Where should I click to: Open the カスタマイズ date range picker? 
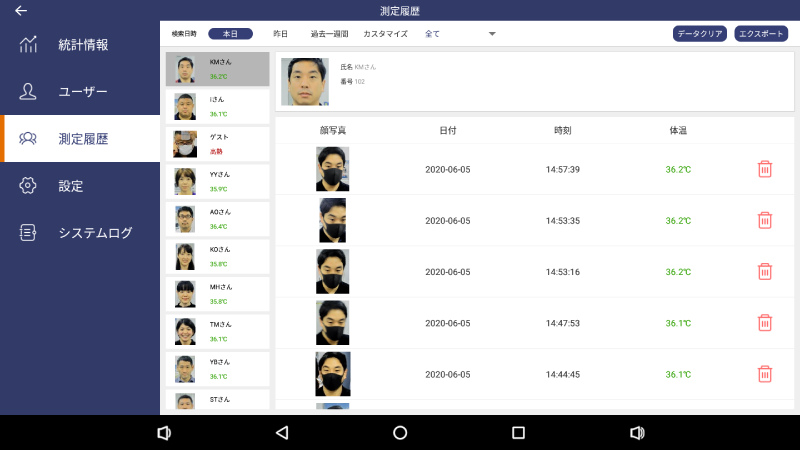[x=385, y=34]
